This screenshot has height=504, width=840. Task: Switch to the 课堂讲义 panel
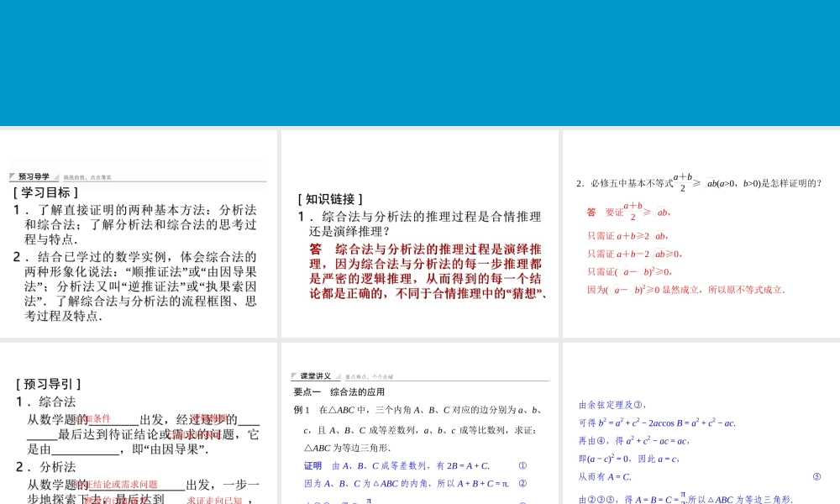click(315, 376)
